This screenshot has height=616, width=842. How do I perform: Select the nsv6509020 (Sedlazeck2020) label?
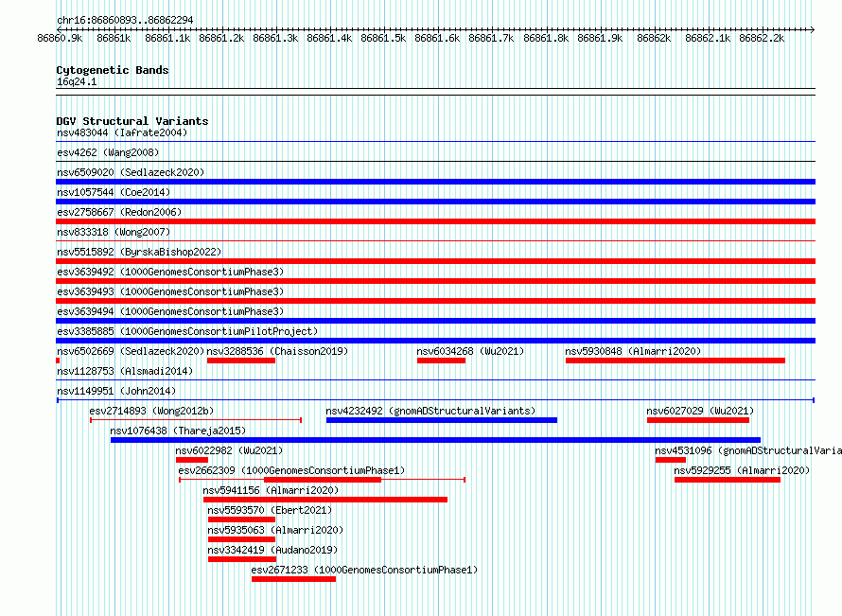click(131, 172)
